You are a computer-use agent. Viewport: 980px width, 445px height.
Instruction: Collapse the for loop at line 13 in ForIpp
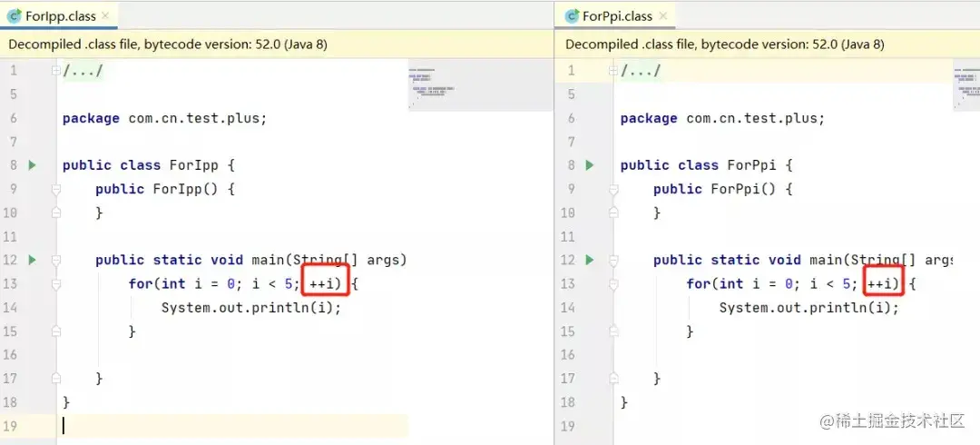pos(56,283)
